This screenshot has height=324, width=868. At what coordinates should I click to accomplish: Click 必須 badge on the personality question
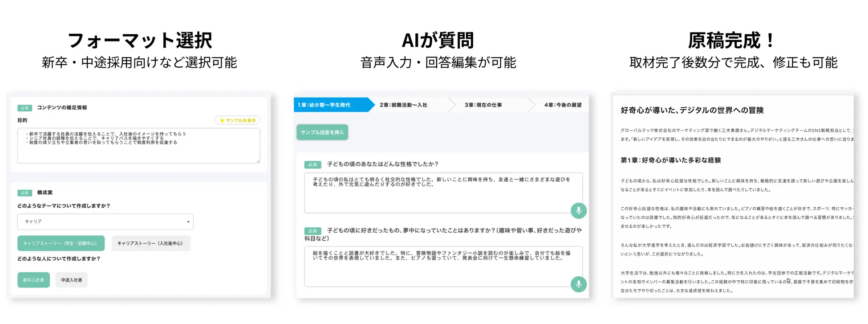tap(312, 164)
